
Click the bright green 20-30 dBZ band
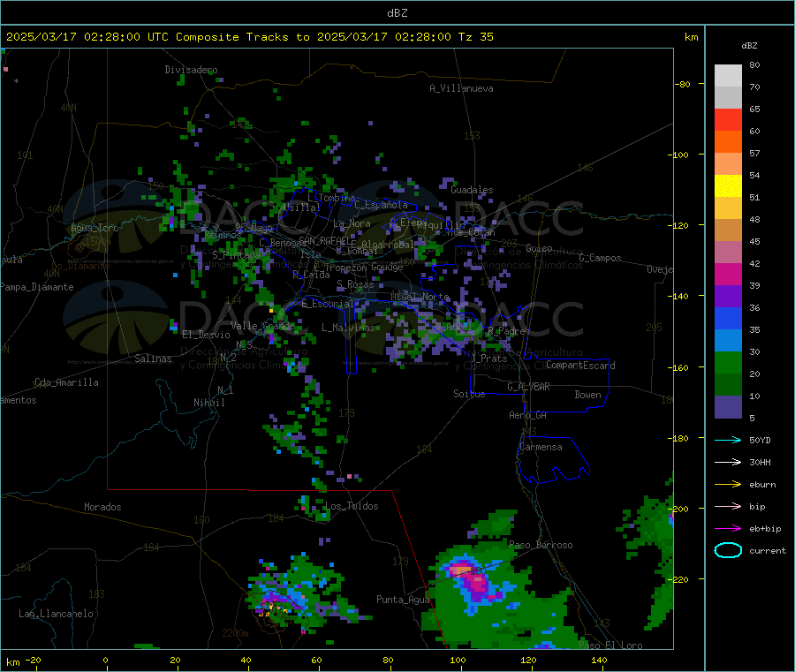point(728,362)
